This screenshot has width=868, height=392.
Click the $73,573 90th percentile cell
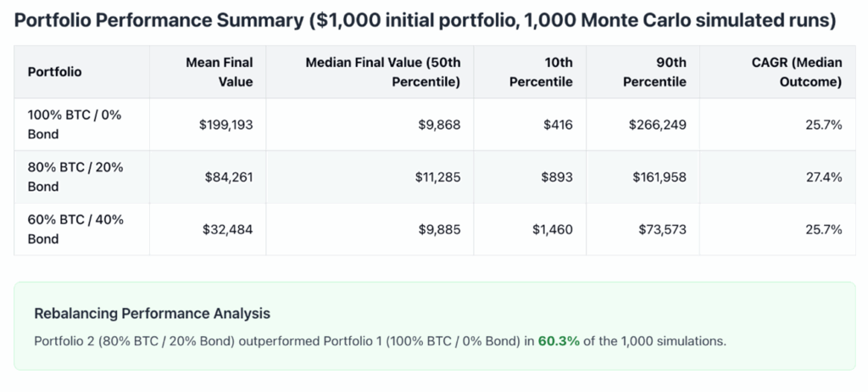tap(662, 229)
